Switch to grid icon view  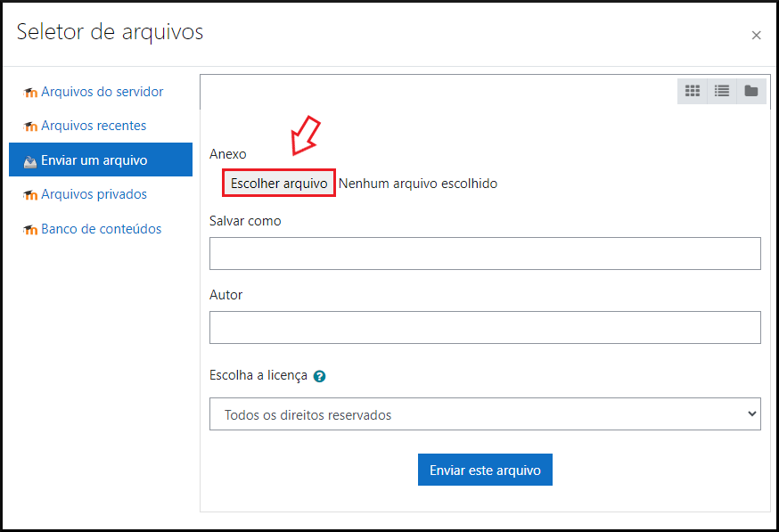[693, 91]
